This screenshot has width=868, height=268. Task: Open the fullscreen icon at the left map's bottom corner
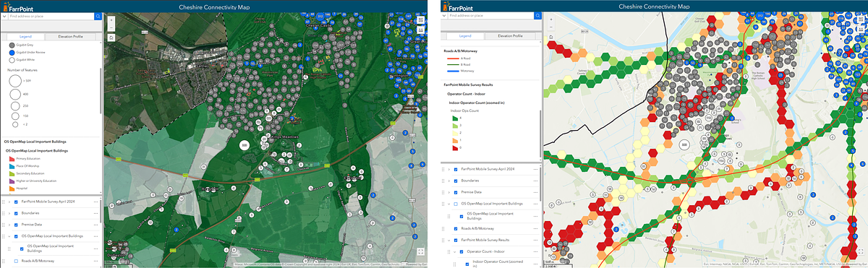coord(420,252)
